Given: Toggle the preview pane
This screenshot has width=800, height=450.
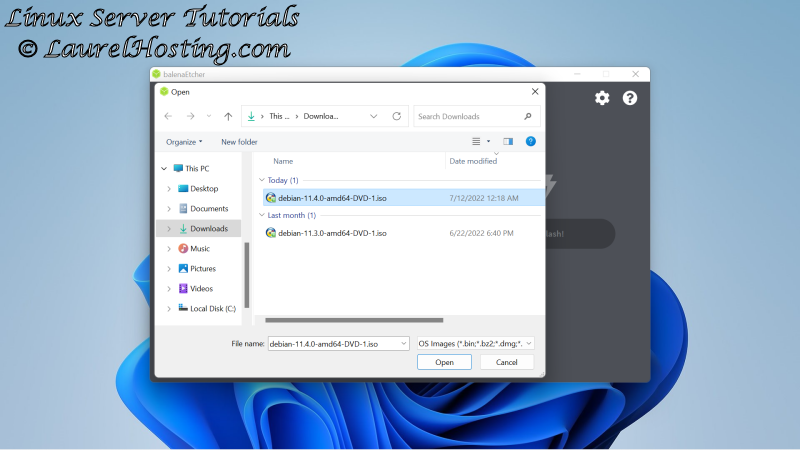Looking at the screenshot, I should (508, 141).
